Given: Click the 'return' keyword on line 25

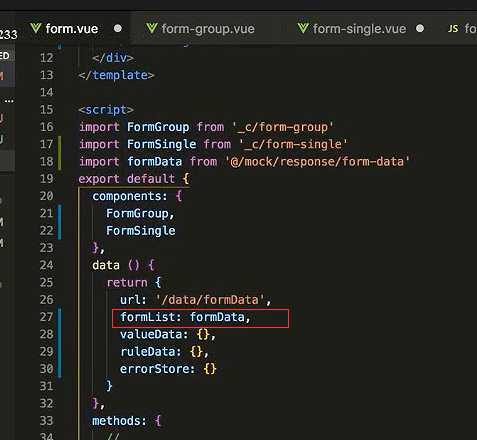Looking at the screenshot, I should [x=127, y=283].
